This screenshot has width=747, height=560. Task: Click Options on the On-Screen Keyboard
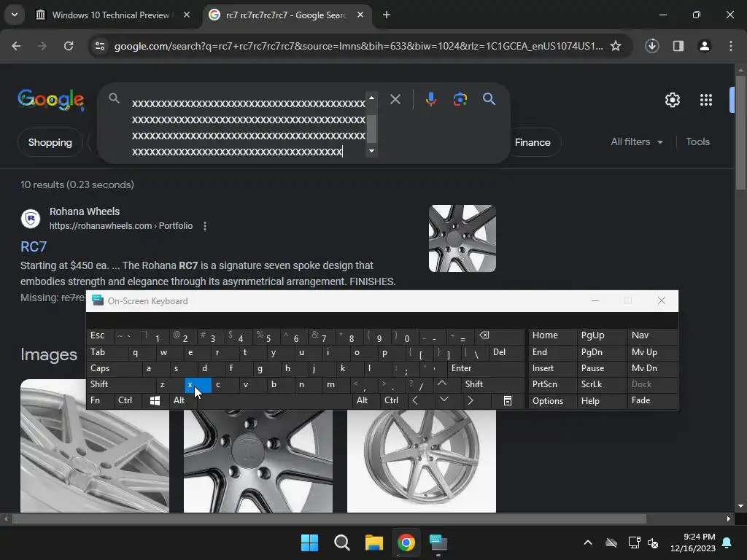[552, 401]
